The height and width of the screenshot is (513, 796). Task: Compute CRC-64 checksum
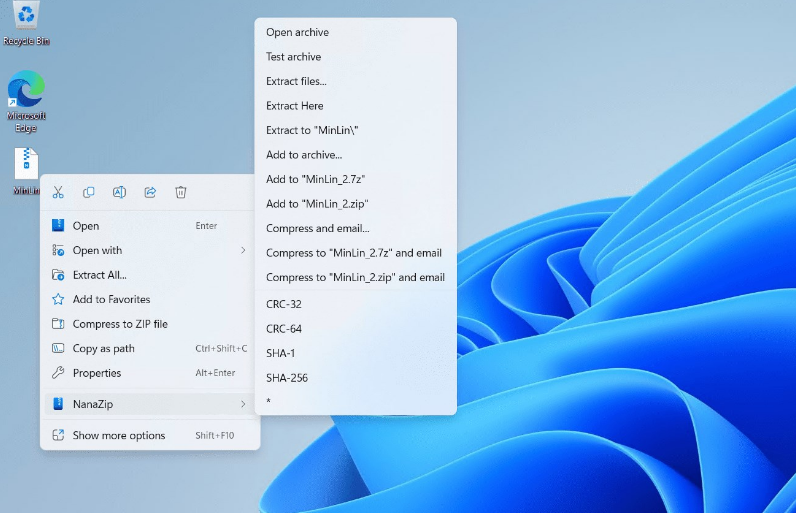[x=355, y=329]
